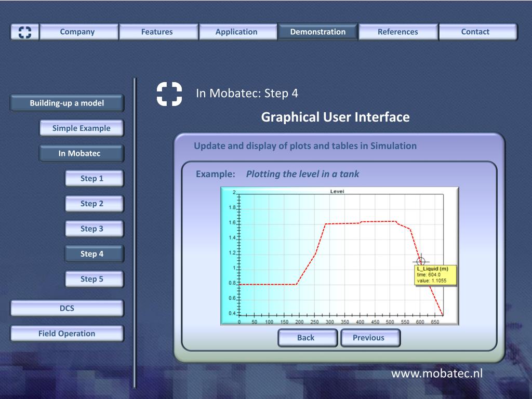Select the Demonstration menu tab
Screen dimensions: 532x399
pos(317,32)
